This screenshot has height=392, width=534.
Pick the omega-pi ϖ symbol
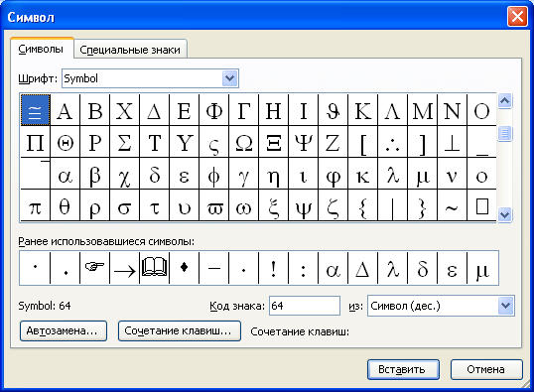(x=214, y=205)
